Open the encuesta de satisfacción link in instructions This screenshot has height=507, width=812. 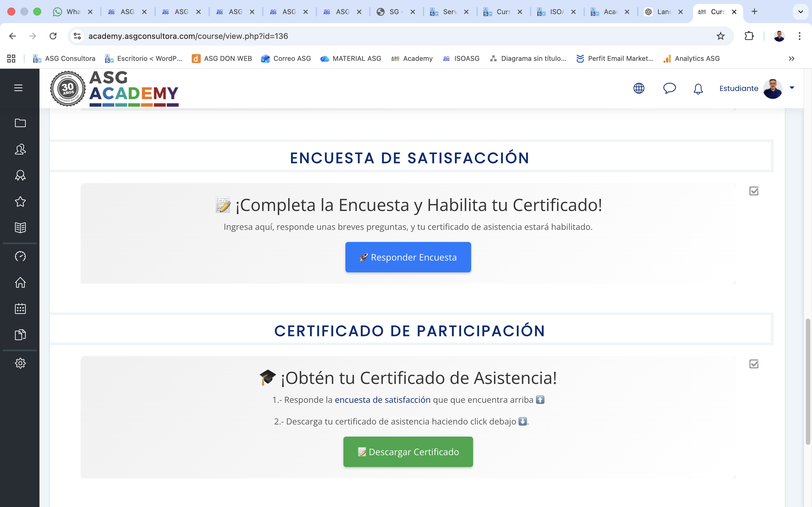coord(383,399)
